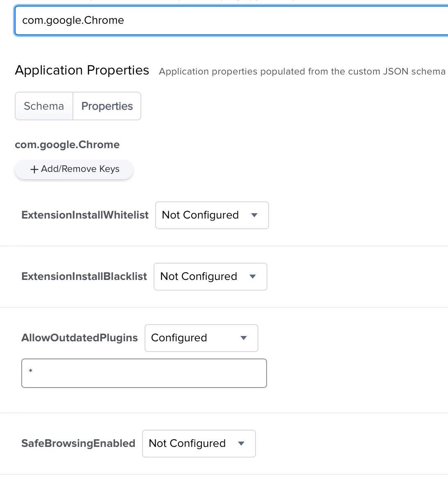Switch to the Schema tab

click(x=44, y=106)
